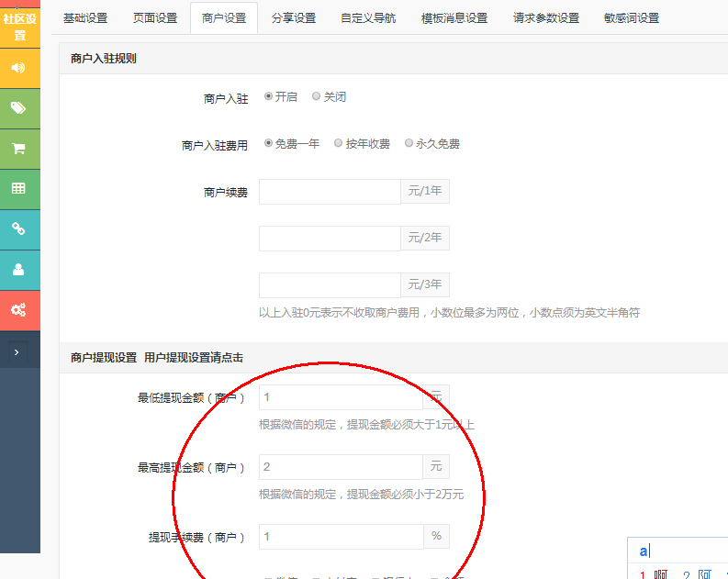
Task: Choose 免费一年 for 商户入驻费用
Action: pyautogui.click(x=268, y=143)
